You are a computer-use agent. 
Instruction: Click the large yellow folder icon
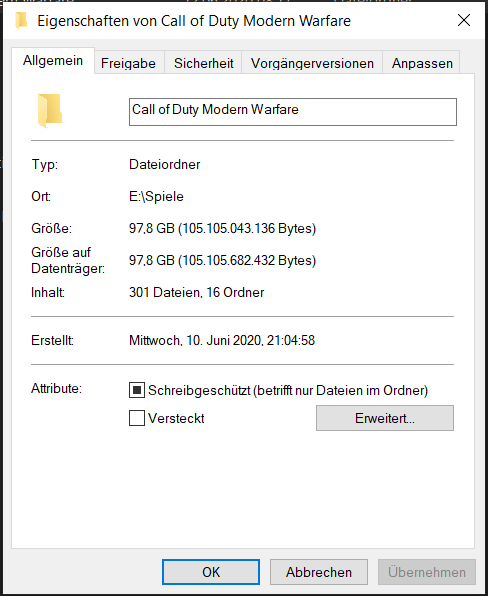click(x=50, y=111)
